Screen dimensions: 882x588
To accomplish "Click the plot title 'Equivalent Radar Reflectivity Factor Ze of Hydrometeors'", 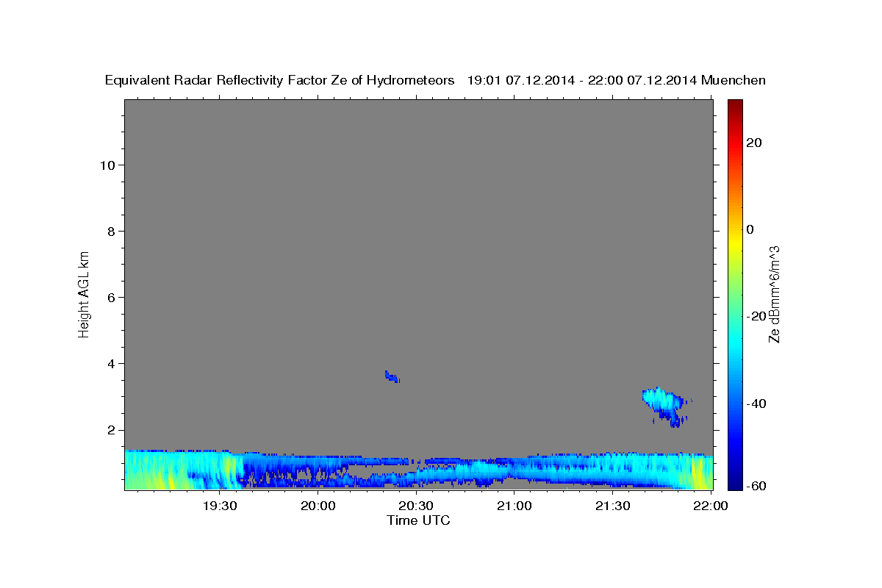I will tap(280, 81).
